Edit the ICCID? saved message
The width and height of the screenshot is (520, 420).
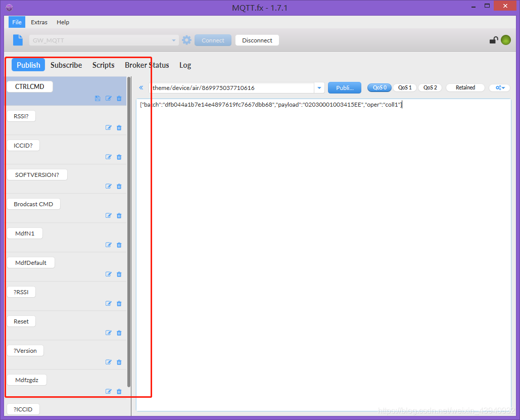point(109,157)
